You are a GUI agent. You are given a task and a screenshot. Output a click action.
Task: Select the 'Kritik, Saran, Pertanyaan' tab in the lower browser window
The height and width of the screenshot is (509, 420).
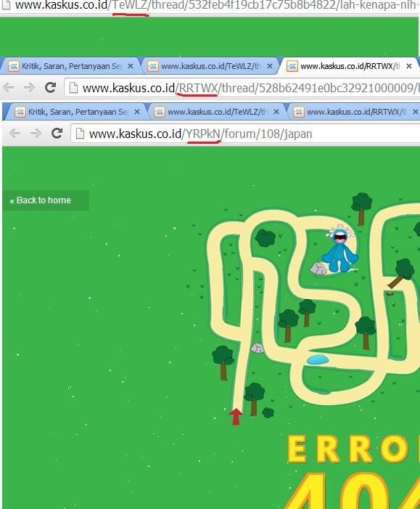77,112
